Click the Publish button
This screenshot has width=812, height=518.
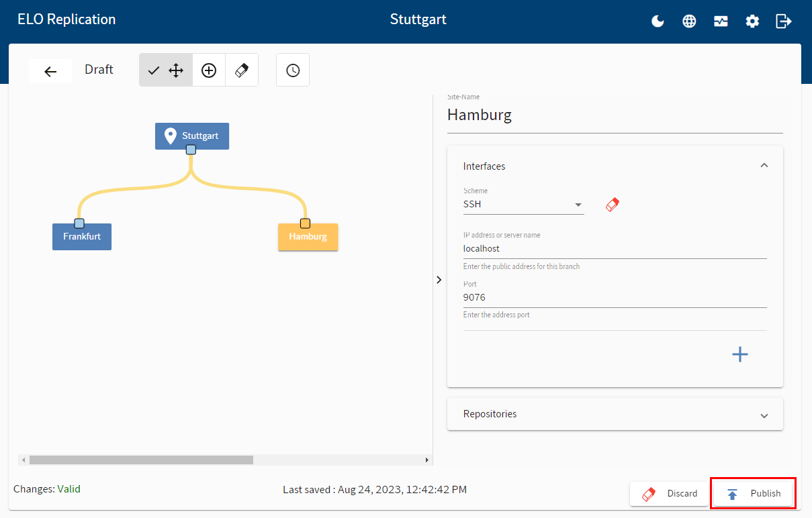(753, 493)
